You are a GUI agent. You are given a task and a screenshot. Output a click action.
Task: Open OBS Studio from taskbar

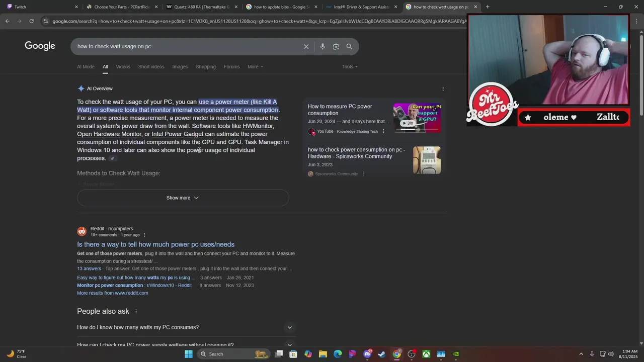point(412,354)
